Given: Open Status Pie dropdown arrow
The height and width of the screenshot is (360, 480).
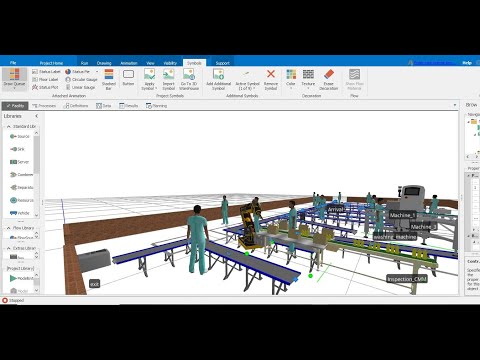Looking at the screenshot, I should (x=97, y=72).
